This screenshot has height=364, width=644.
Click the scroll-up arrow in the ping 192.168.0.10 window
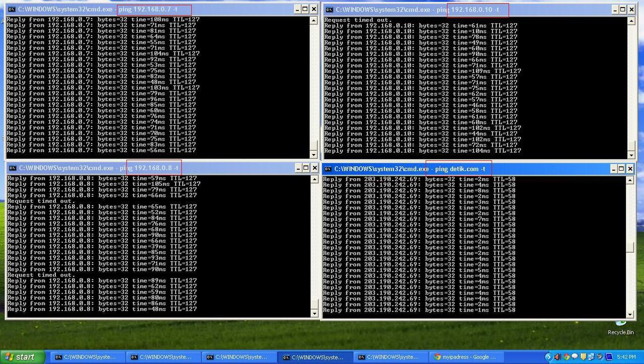[631, 21]
